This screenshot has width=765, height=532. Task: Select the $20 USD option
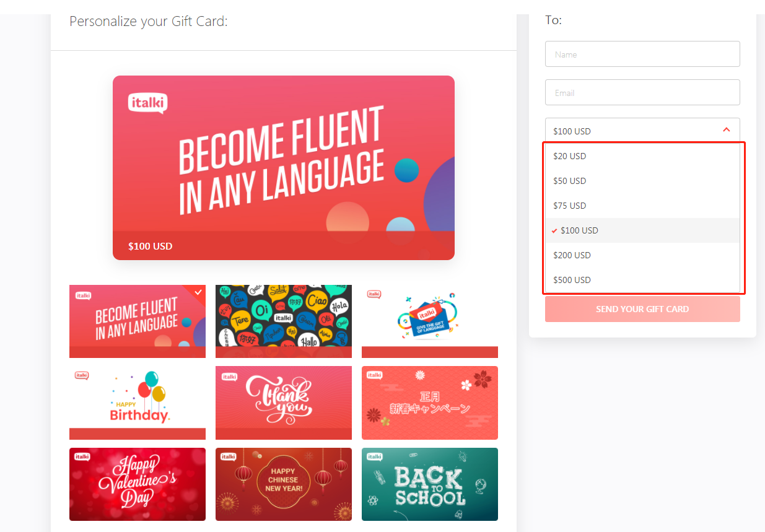tap(642, 156)
